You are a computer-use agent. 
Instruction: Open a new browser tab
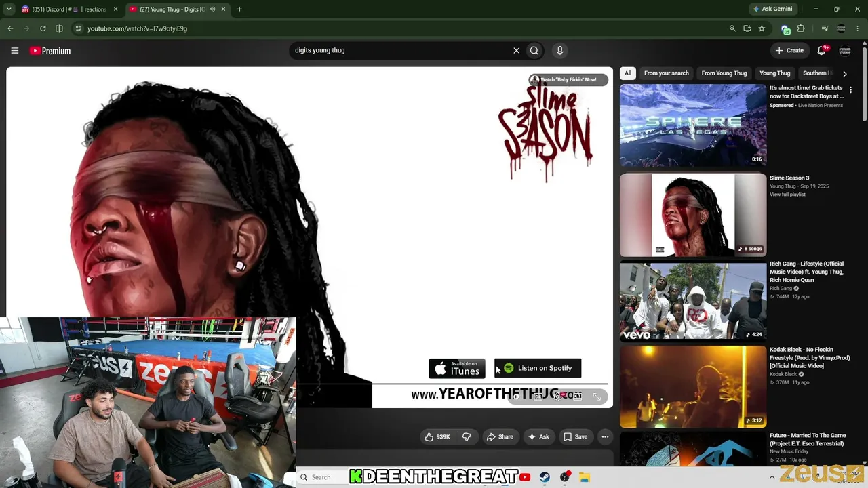coord(239,9)
